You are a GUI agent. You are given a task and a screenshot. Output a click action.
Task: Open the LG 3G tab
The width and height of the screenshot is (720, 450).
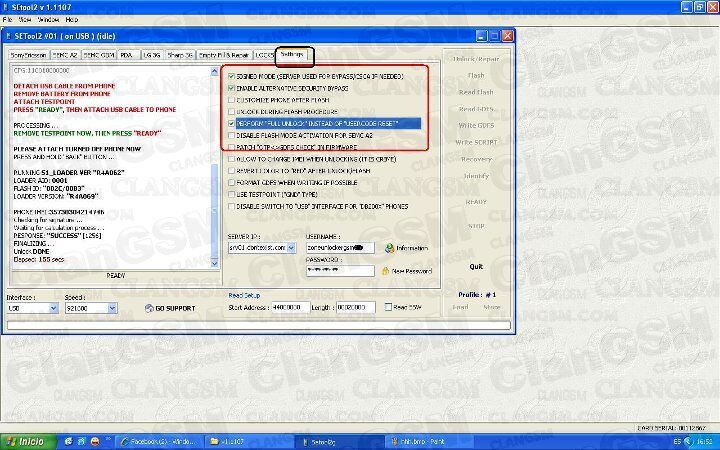click(152, 55)
